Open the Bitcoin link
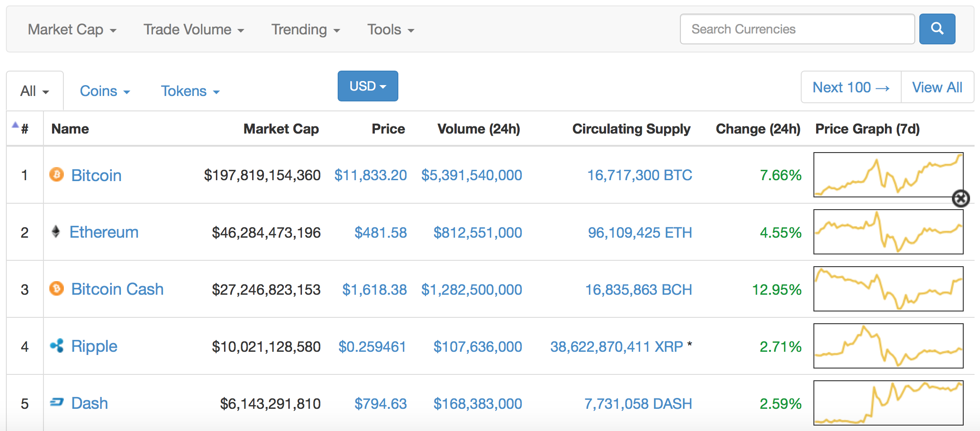The image size is (980, 431). (x=96, y=175)
